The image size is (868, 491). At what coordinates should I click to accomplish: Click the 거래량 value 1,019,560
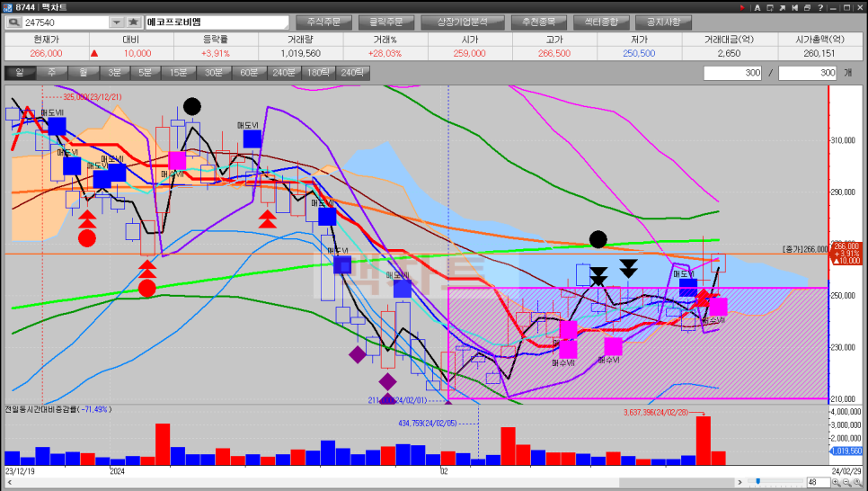pos(300,53)
